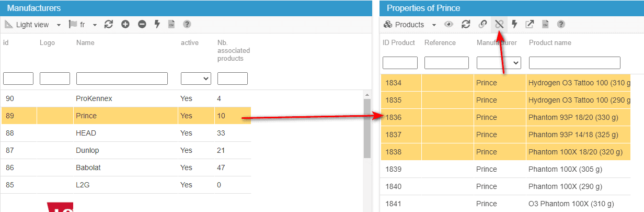Click the add manufacturer plus icon
The image size is (644, 212).
tap(125, 25)
